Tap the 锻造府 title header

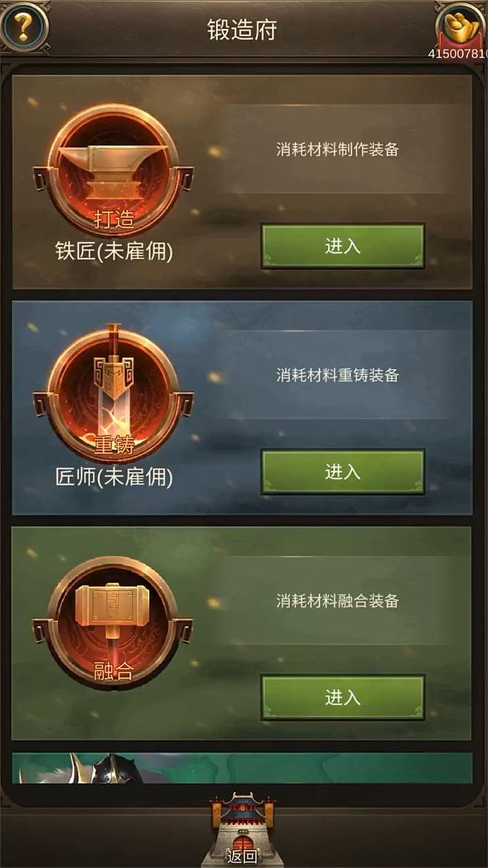[x=242, y=30]
